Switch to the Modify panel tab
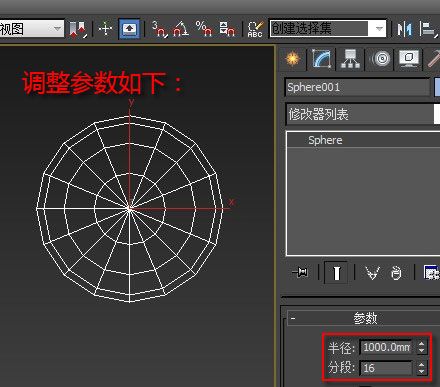Screen dimensions: 440x387 [321, 59]
